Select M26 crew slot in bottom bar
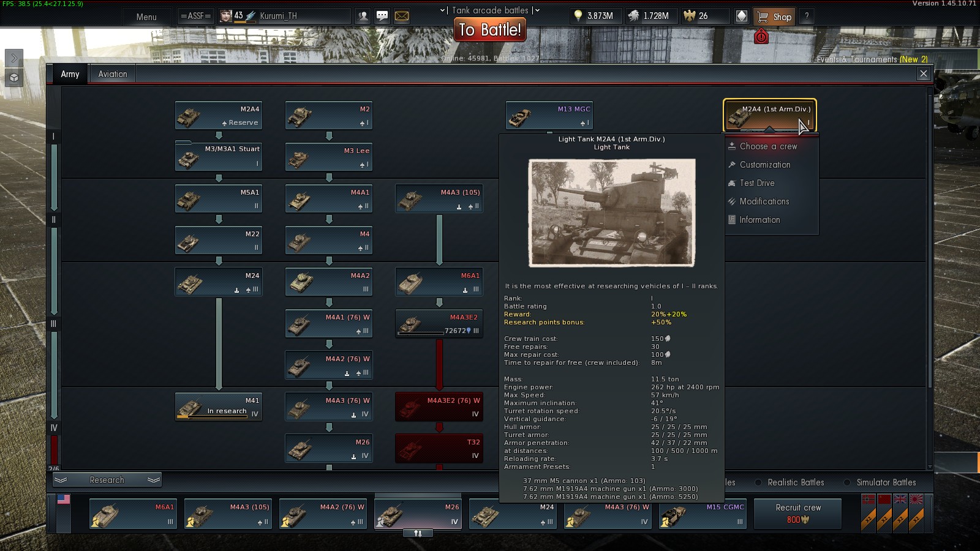 click(x=418, y=513)
